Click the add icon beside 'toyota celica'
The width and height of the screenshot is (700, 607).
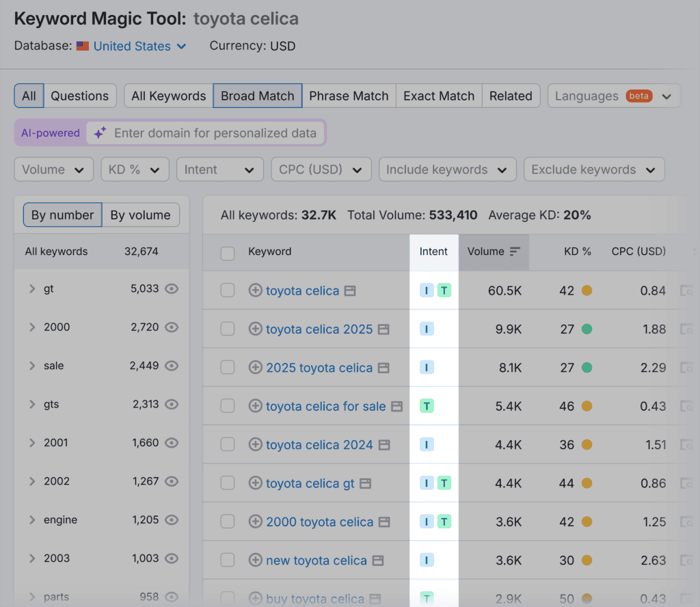click(x=255, y=291)
